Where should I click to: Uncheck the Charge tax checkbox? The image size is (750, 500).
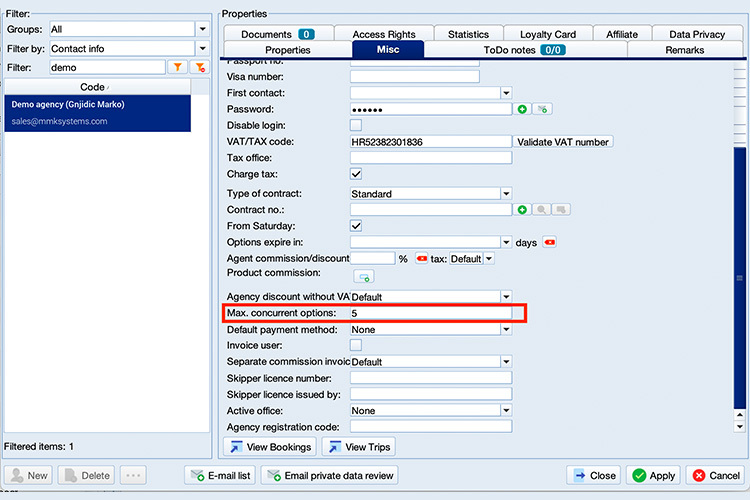pyautogui.click(x=356, y=175)
